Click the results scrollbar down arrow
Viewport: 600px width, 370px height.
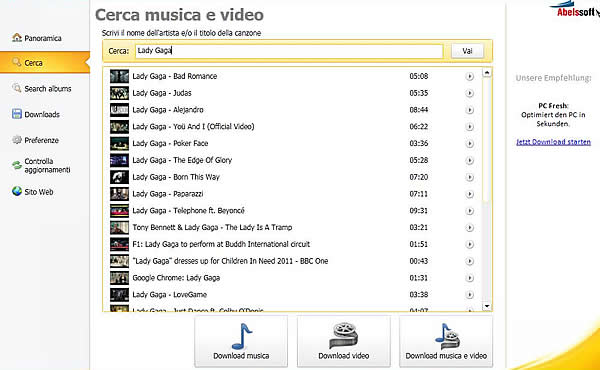(487, 306)
